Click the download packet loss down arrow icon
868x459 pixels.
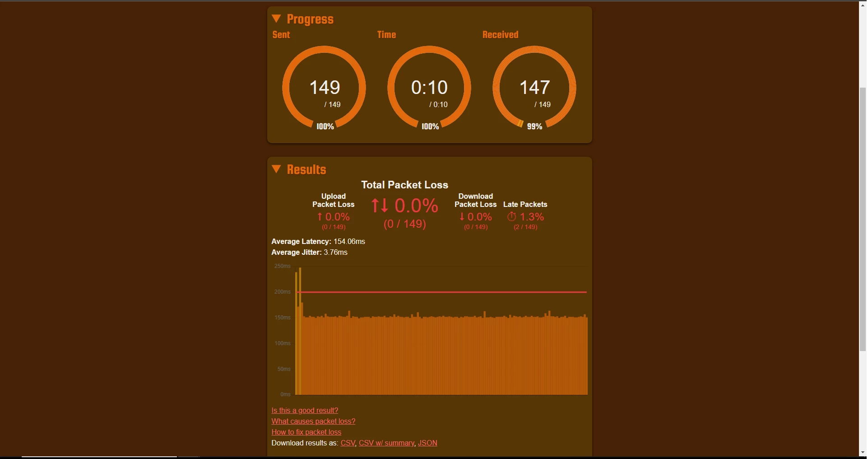tap(462, 217)
